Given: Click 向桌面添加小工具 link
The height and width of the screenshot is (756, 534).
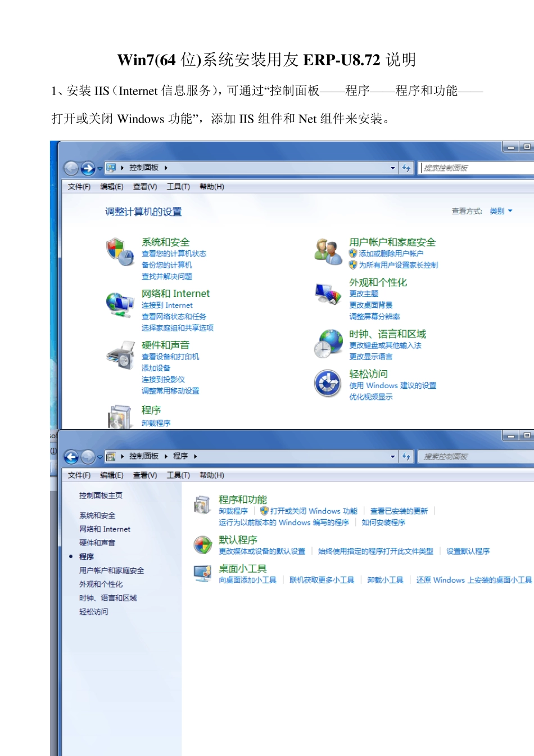Looking at the screenshot, I should point(247,580).
